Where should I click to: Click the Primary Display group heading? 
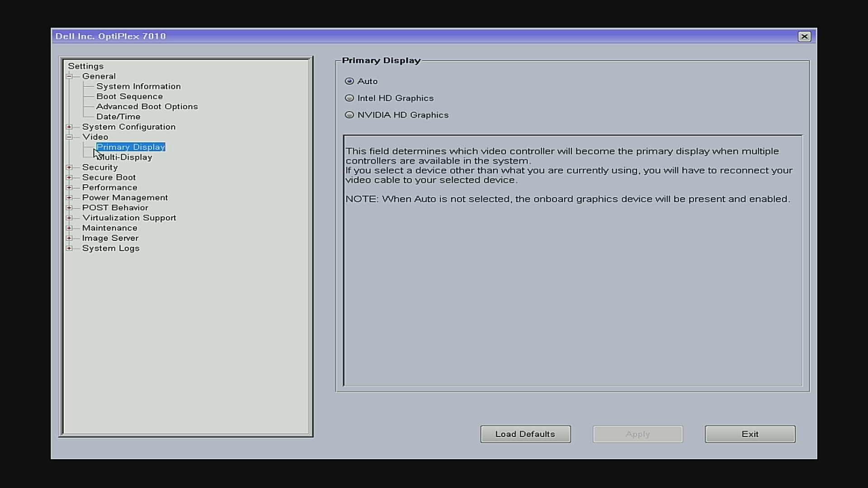click(381, 61)
